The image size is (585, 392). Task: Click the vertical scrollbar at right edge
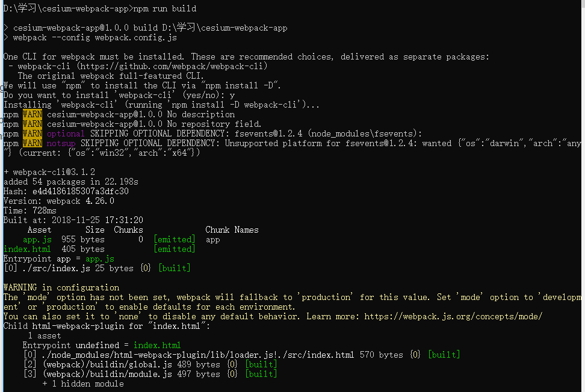583,196
